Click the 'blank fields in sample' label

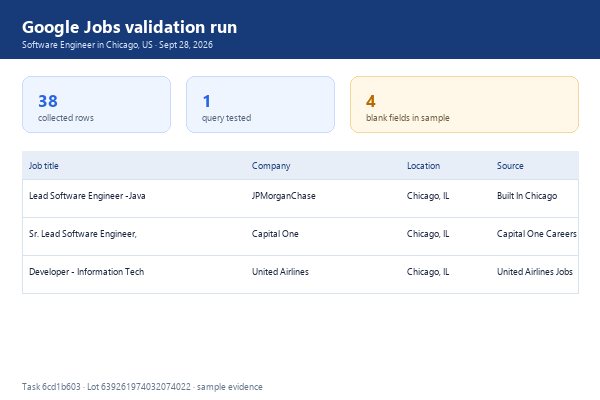point(408,118)
